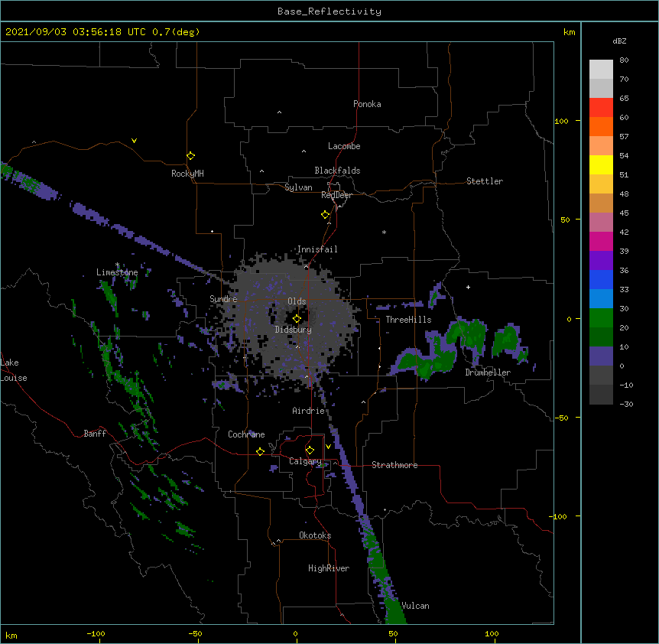The height and width of the screenshot is (644, 659).
Task: Click the white asterisk marker east of Innisfail
Action: point(384,232)
